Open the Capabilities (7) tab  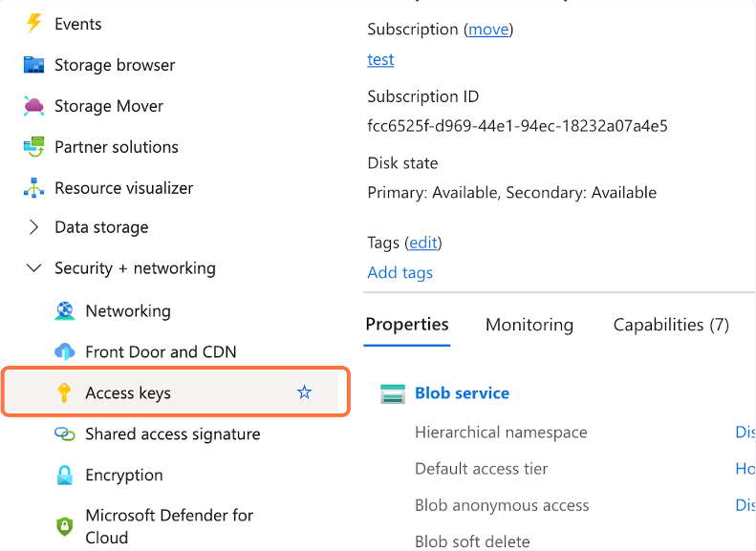pos(671,326)
